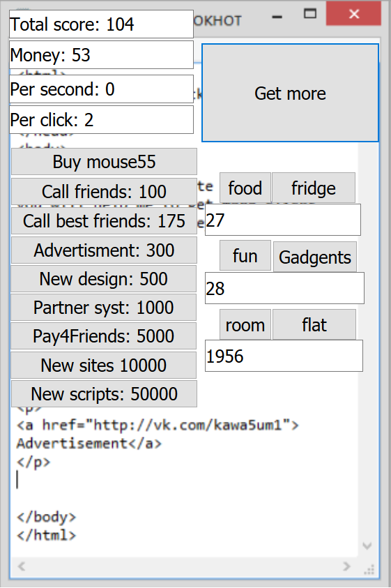Click the food button

click(245, 188)
